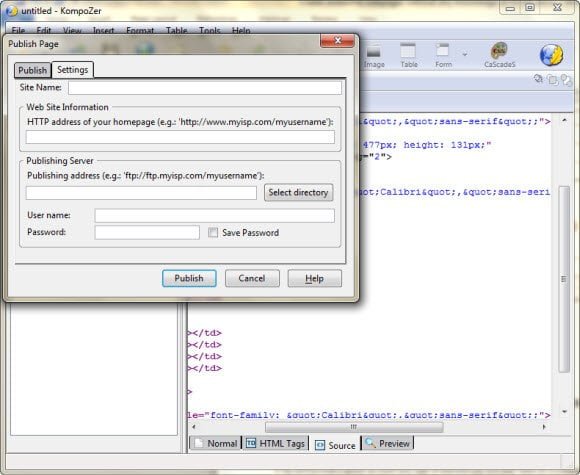Open the Format menu
The image size is (580, 475).
click(x=140, y=30)
